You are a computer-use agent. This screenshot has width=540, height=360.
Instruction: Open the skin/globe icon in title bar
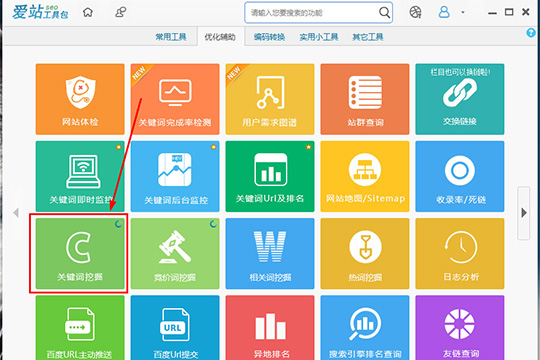pos(415,12)
